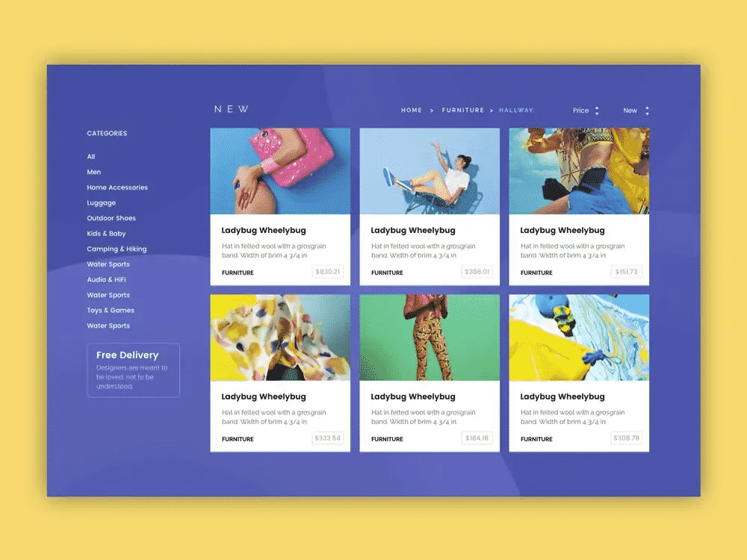Open the spotted scarf product image
The image size is (747, 560).
[280, 337]
